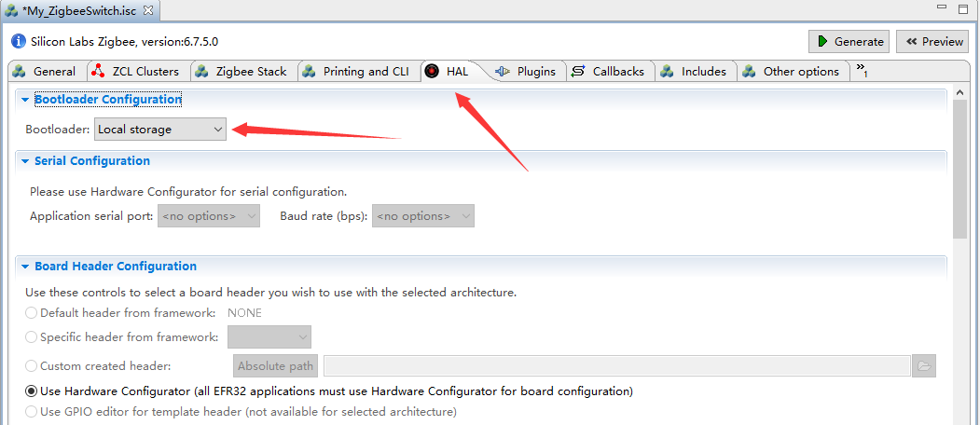Collapse the Serial Configuration section
Image resolution: width=980 pixels, height=425 pixels.
pyautogui.click(x=25, y=161)
